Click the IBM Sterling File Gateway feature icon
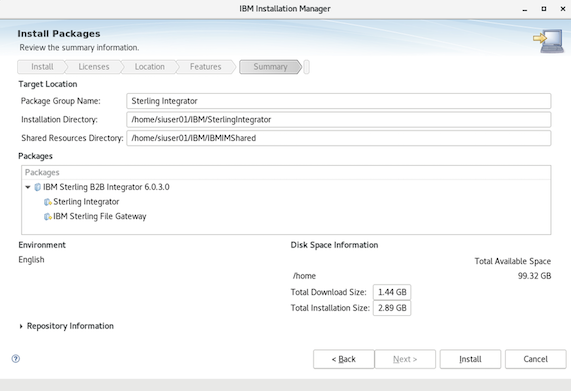571x391 pixels. (48, 217)
